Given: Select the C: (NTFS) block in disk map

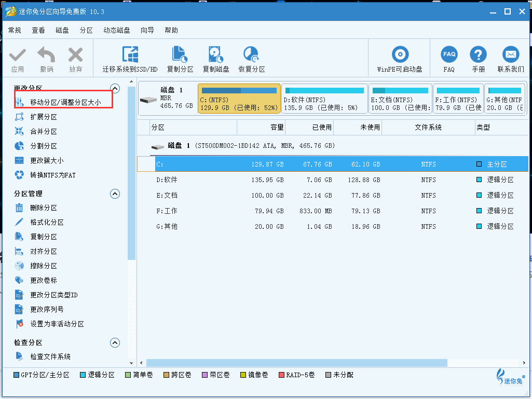Looking at the screenshot, I should [x=239, y=99].
